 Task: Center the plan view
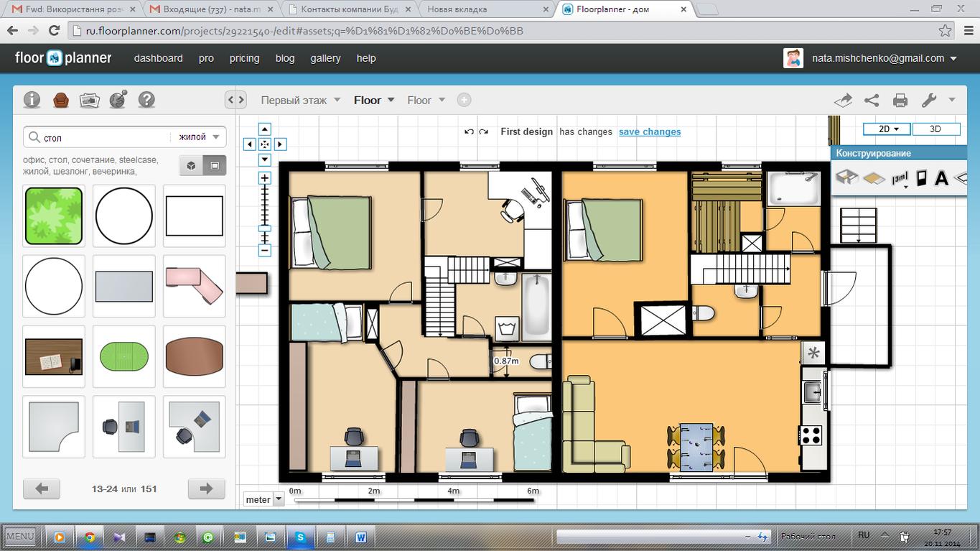[x=265, y=144]
